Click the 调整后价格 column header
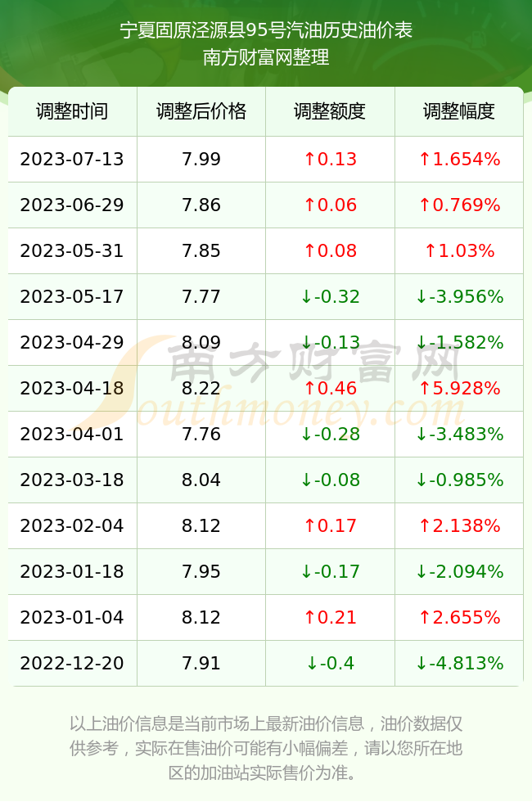The image size is (532, 802). click(201, 111)
